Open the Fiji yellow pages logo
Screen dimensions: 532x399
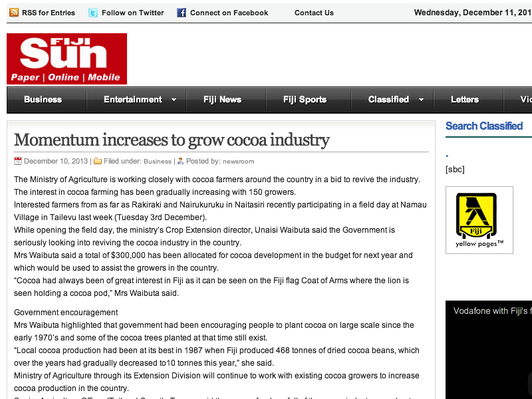pos(479,219)
